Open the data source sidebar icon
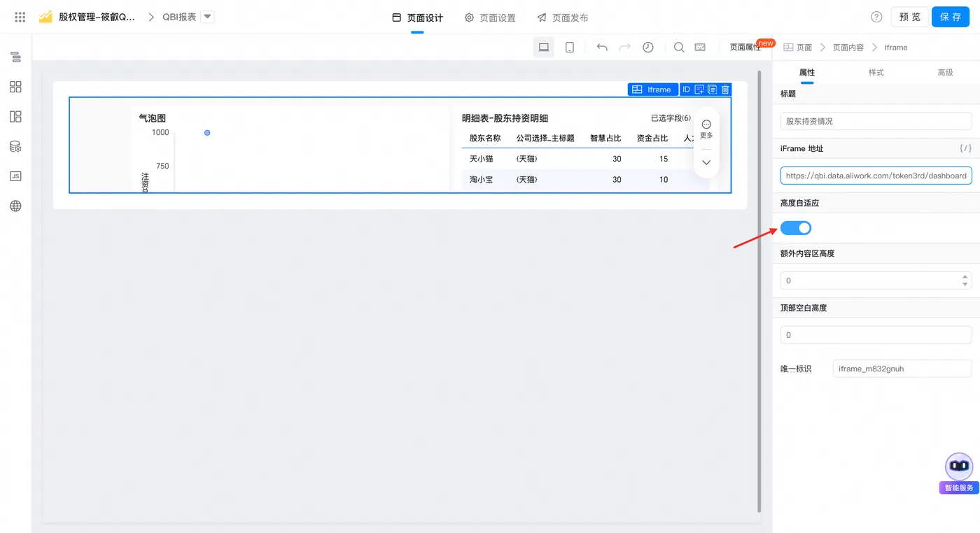The height and width of the screenshot is (533, 980). 15,147
